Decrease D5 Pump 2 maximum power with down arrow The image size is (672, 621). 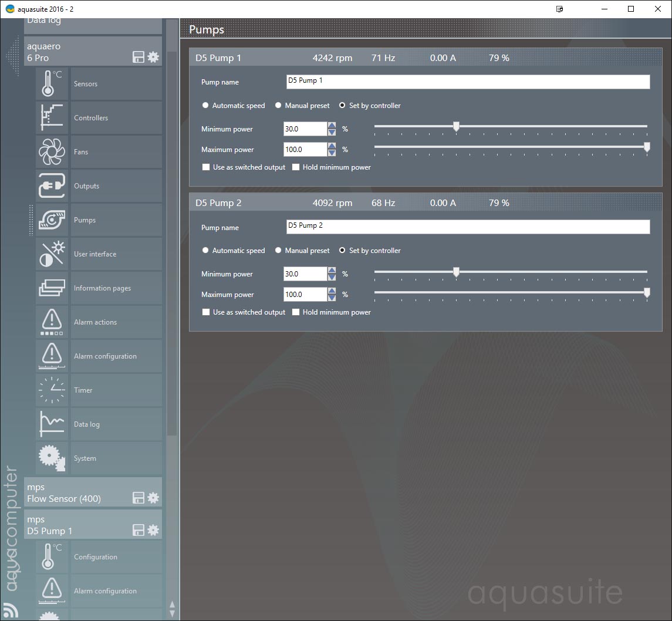(x=332, y=298)
